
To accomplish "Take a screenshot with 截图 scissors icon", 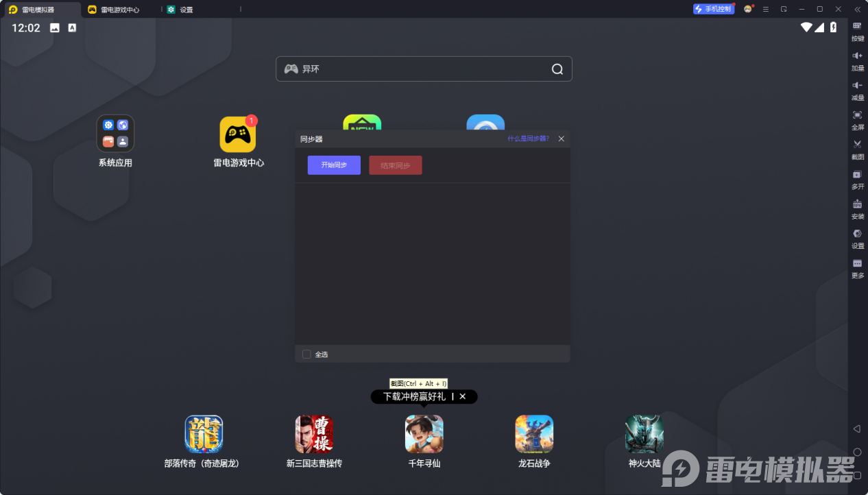I will pyautogui.click(x=857, y=144).
